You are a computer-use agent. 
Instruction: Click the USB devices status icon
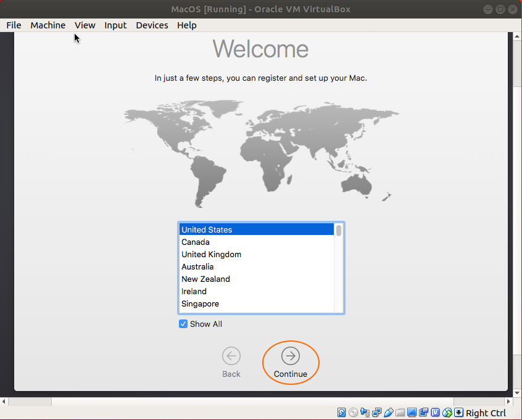[x=388, y=413]
